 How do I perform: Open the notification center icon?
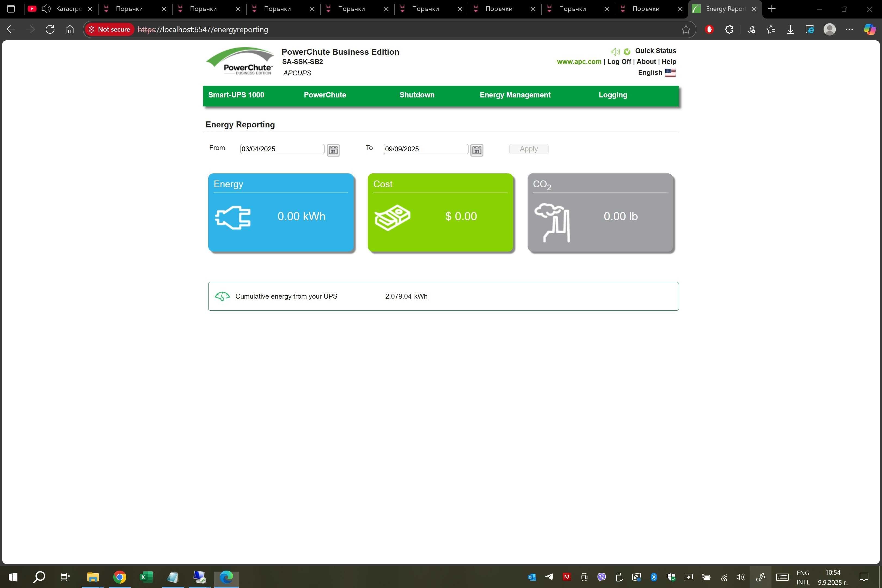(x=864, y=577)
